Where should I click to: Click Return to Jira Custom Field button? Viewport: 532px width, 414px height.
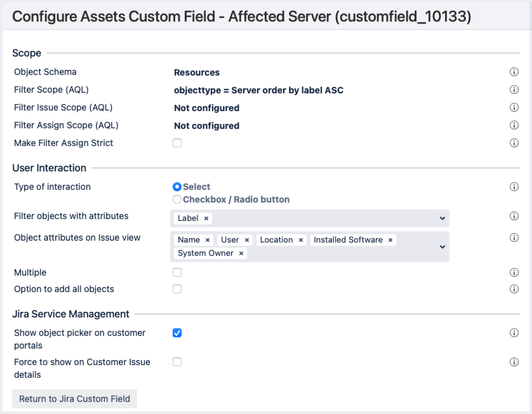tap(75, 399)
